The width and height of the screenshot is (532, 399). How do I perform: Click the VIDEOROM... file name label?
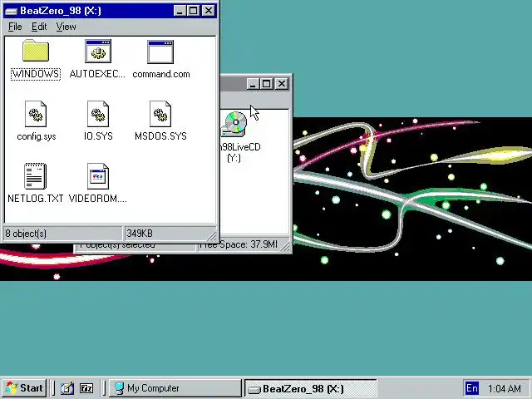(98, 199)
